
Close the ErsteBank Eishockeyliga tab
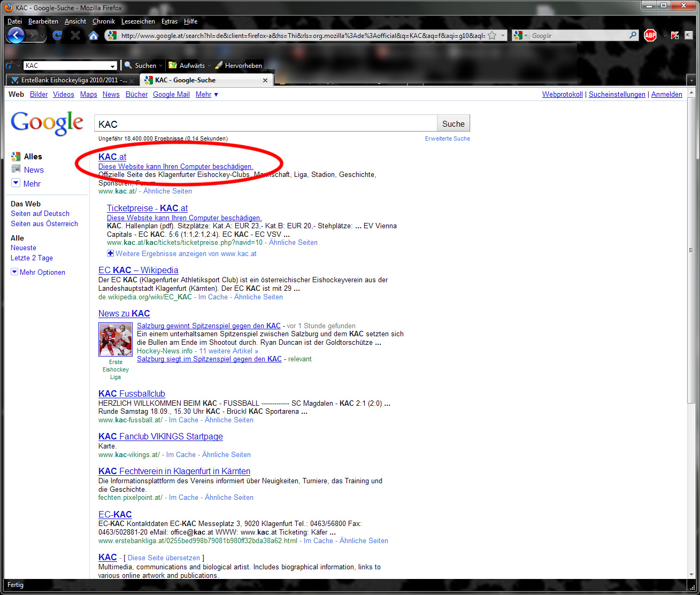[132, 81]
